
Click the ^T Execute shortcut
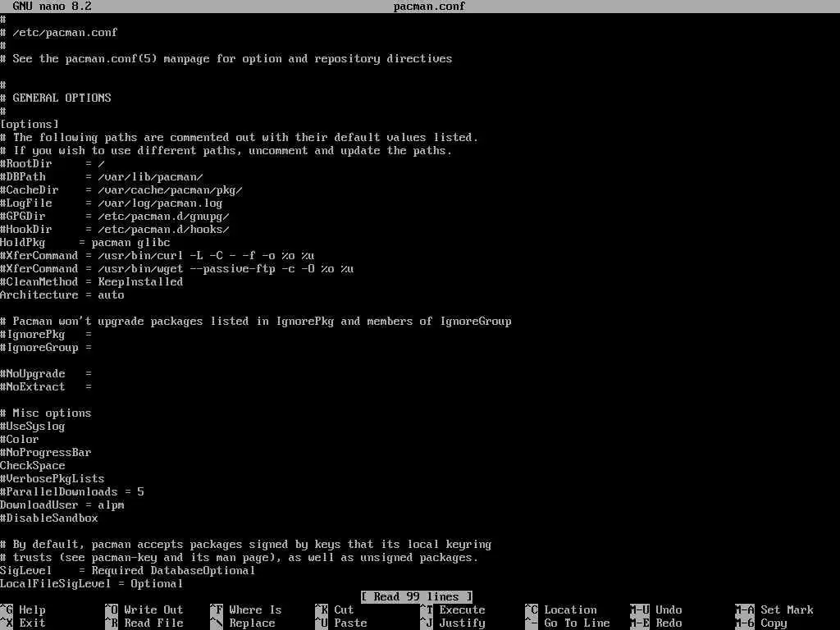click(x=453, y=609)
